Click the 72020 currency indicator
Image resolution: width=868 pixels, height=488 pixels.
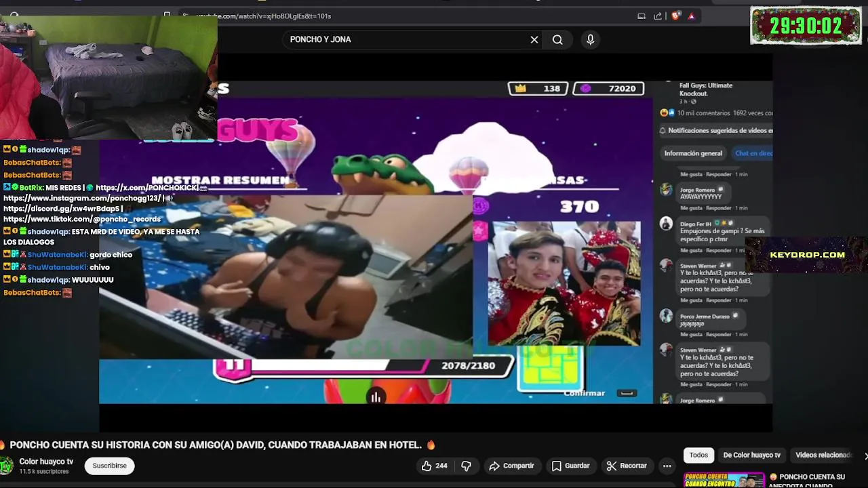click(608, 89)
